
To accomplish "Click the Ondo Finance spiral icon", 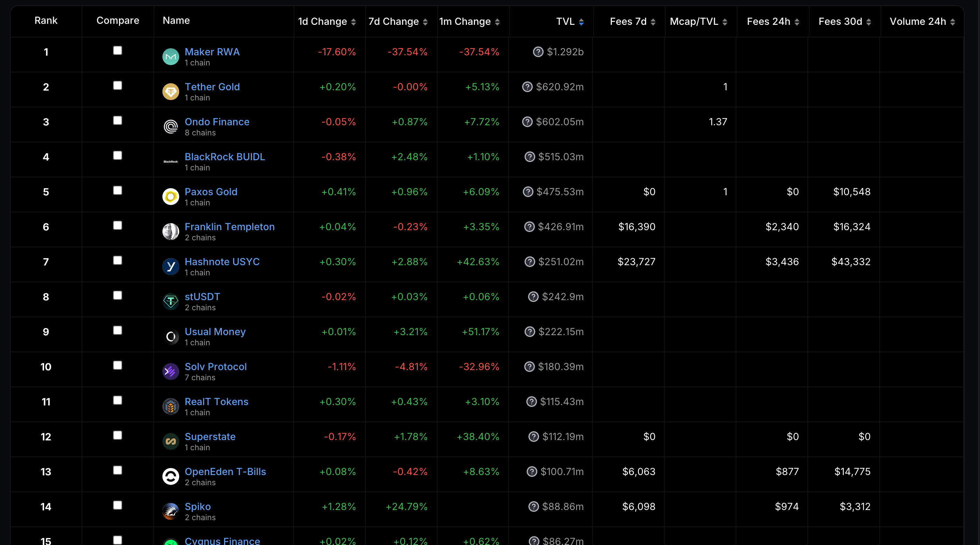I will coord(170,127).
